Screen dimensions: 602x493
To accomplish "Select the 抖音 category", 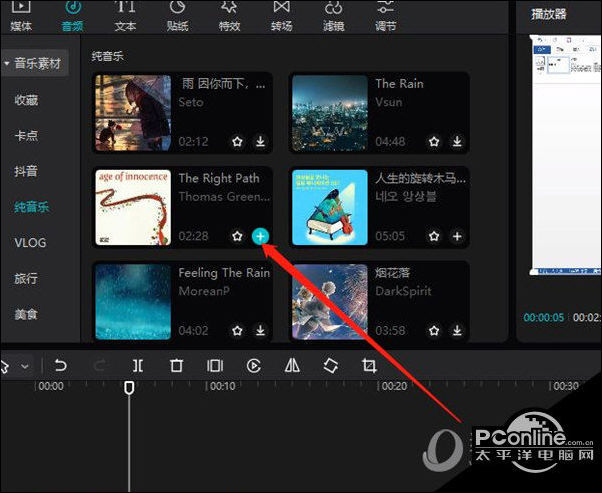I will pyautogui.click(x=26, y=171).
